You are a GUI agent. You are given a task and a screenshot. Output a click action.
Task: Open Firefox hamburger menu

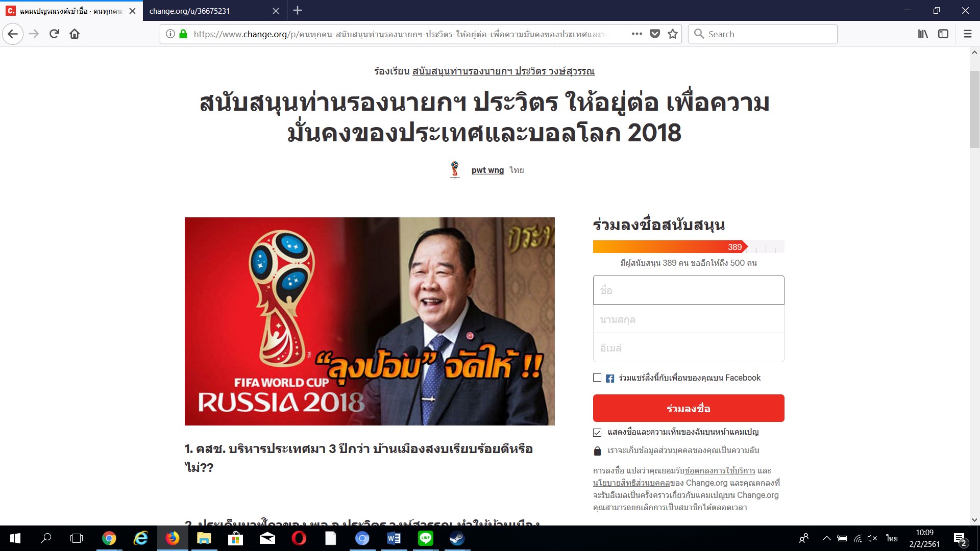coord(967,34)
